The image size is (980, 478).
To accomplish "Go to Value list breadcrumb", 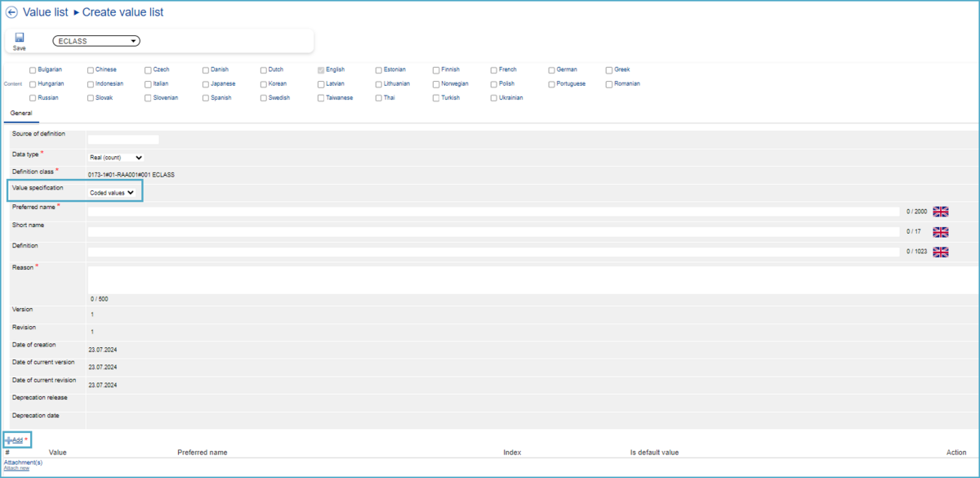I will 46,12.
